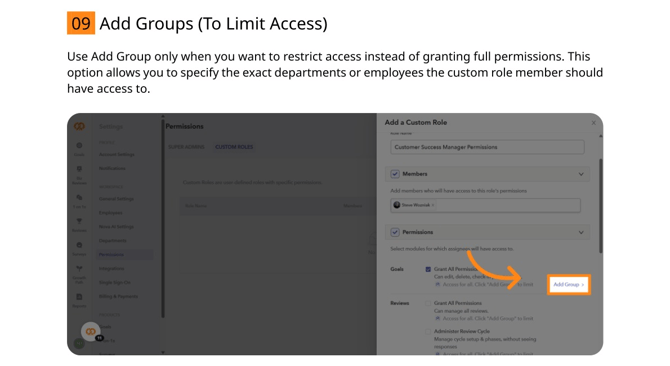Open Biz Reviews in the icon rail
This screenshot has width=670, height=366.
pyautogui.click(x=79, y=175)
